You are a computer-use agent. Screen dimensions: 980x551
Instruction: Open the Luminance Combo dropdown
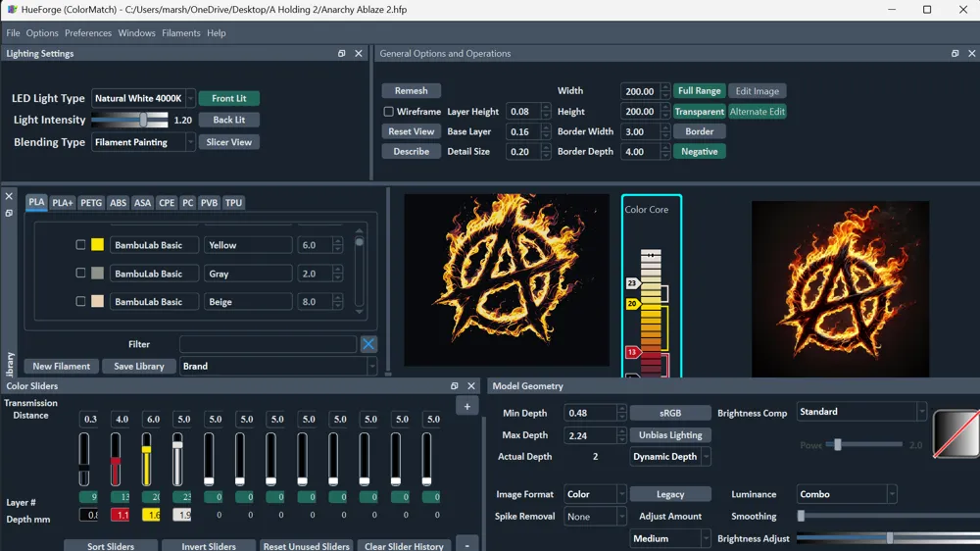[x=847, y=494]
